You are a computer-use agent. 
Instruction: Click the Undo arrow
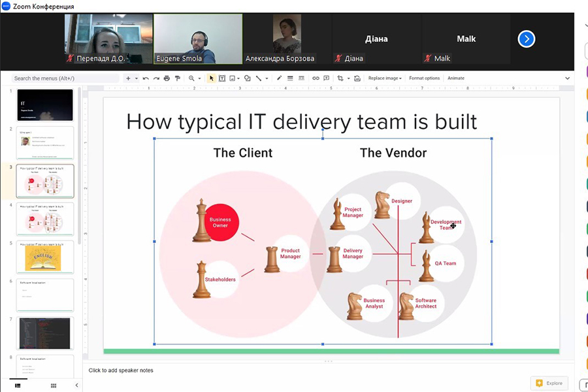(x=146, y=78)
